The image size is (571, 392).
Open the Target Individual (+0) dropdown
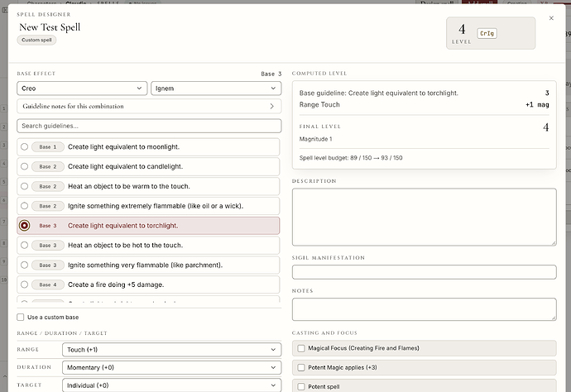[x=171, y=385]
